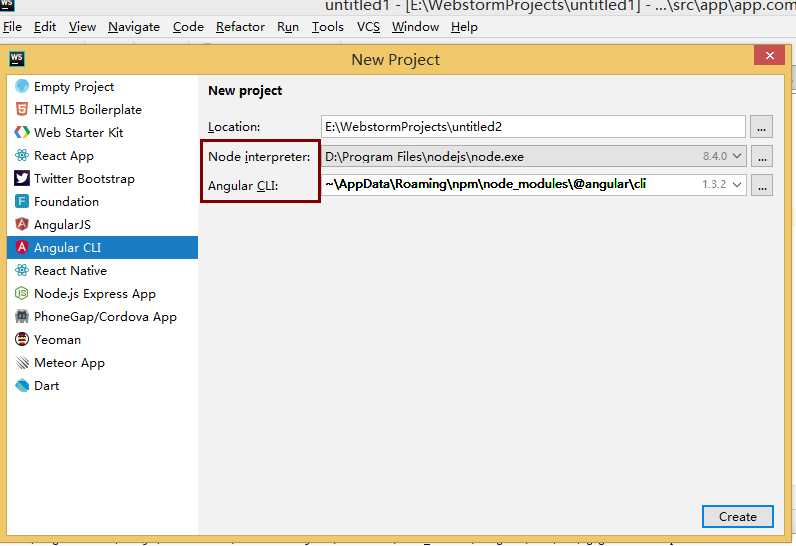Viewport: 796px width, 546px height.
Task: Select AngularJS project type
Action: point(103,224)
